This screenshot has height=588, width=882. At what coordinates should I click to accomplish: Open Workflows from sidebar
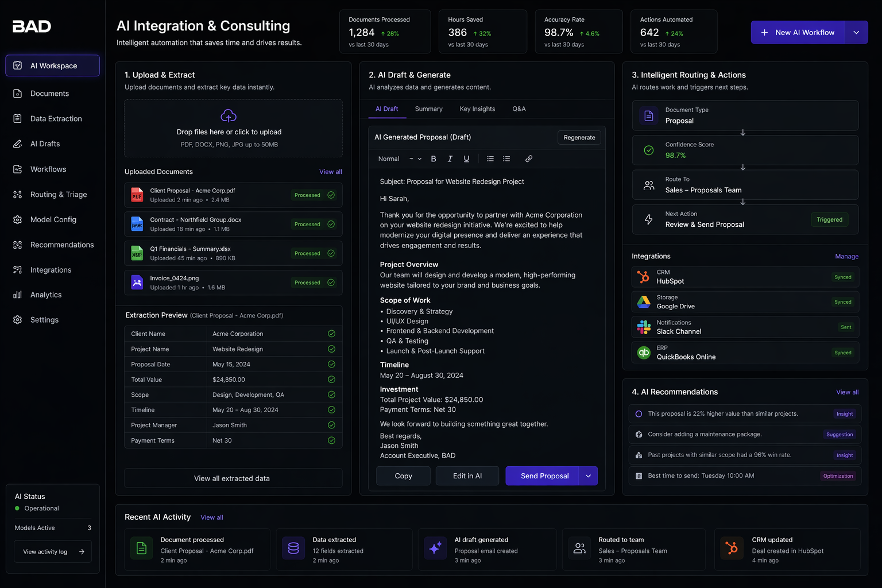(x=48, y=169)
